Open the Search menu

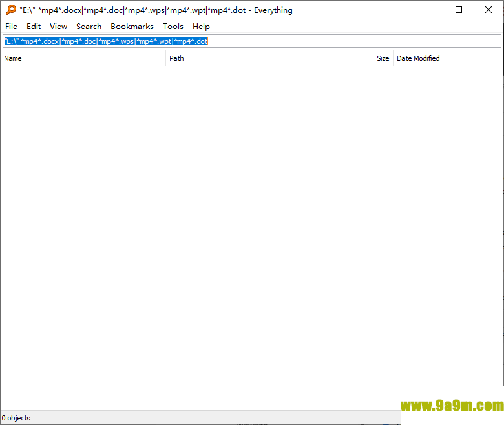coord(89,27)
